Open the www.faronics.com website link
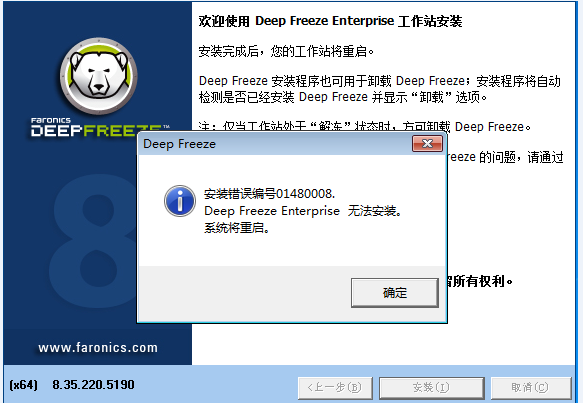583x403 pixels. tap(98, 348)
